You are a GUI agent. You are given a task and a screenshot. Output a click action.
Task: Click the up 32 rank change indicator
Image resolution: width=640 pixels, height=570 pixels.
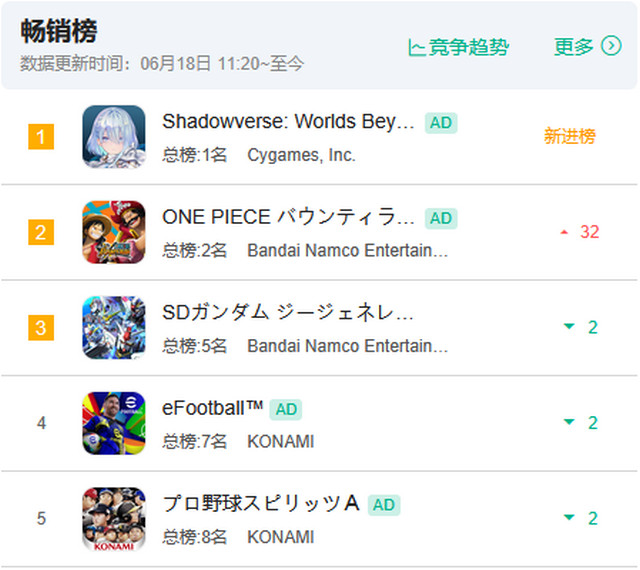point(580,232)
